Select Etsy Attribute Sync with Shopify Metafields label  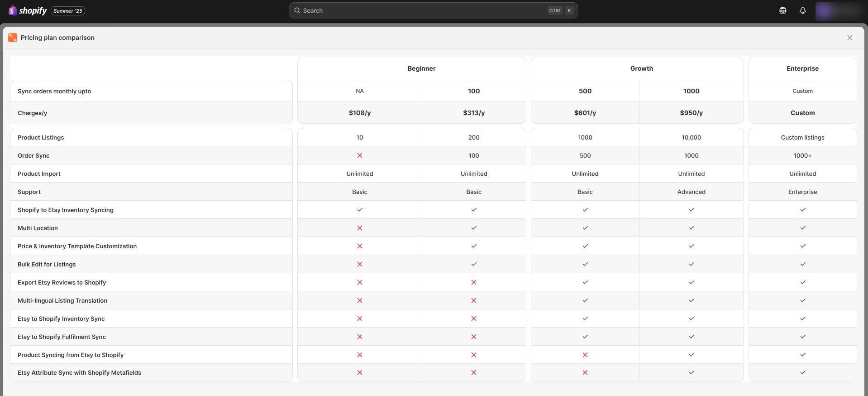(79, 372)
